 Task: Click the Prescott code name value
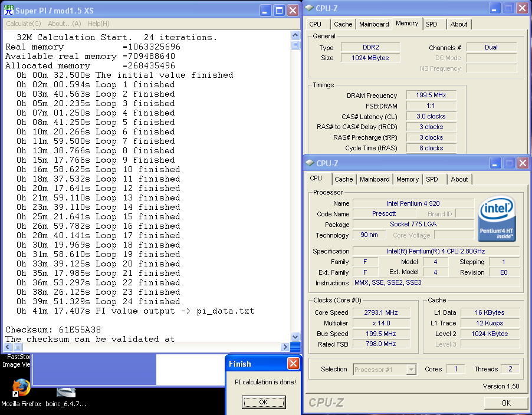pos(384,213)
